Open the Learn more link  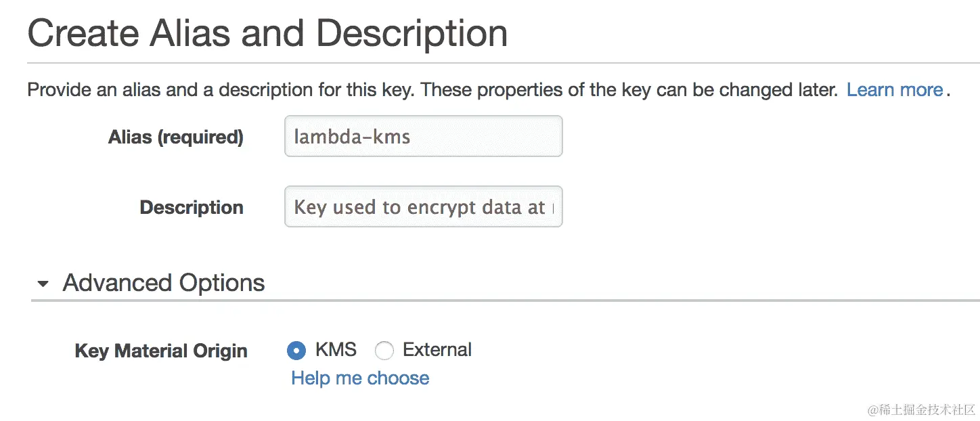(895, 90)
